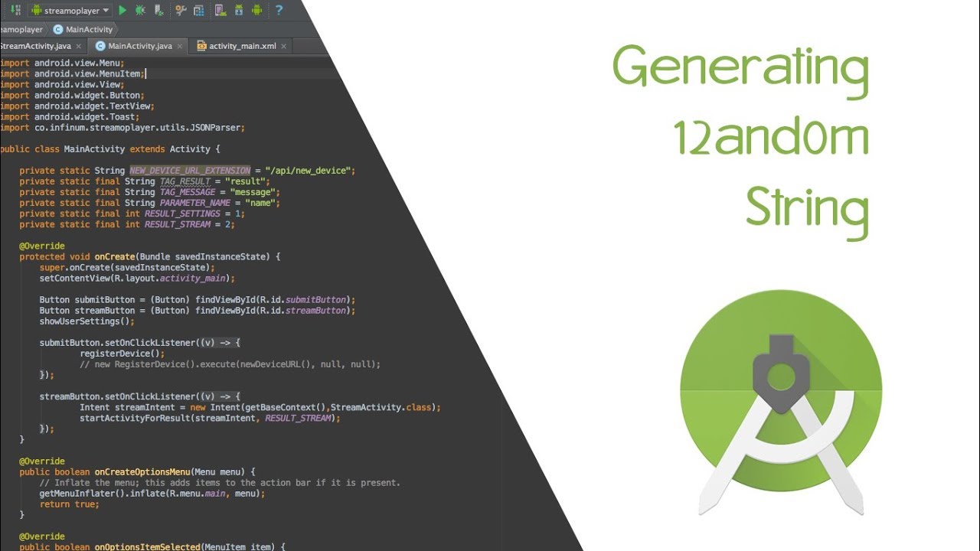Click the attach debugger to process icon
Image resolution: width=980 pixels, height=551 pixels.
pyautogui.click(x=158, y=11)
